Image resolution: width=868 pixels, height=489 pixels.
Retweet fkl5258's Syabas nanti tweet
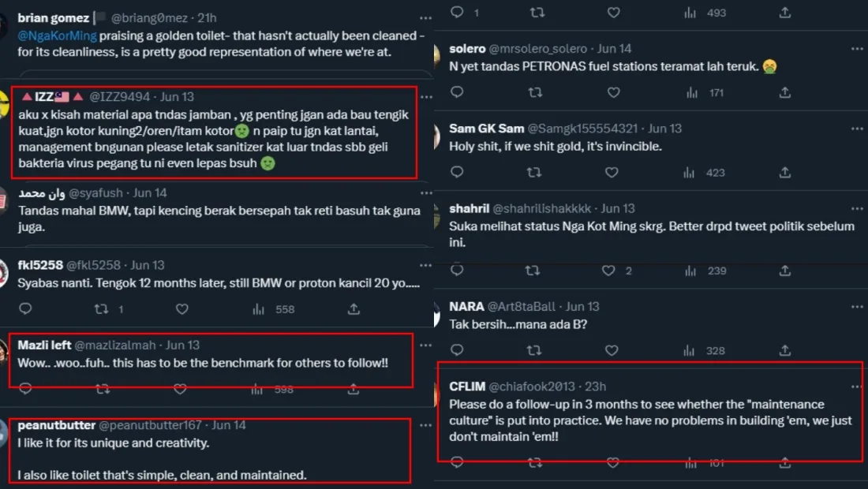102,309
